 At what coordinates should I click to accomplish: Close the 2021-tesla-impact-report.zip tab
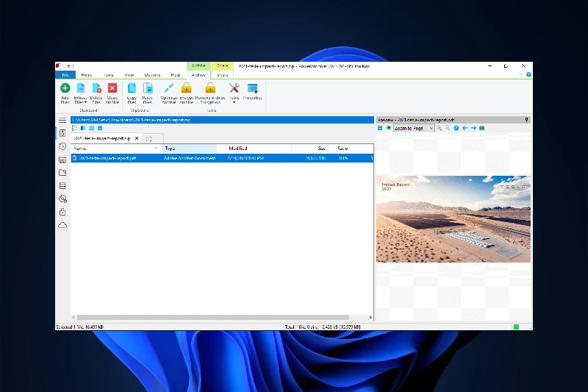point(137,138)
